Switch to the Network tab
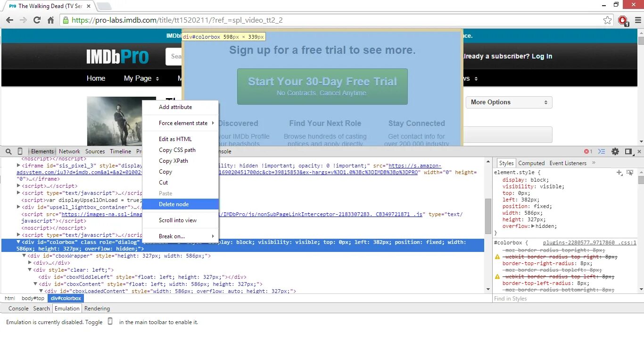This screenshot has width=644, height=343. pos(69,151)
